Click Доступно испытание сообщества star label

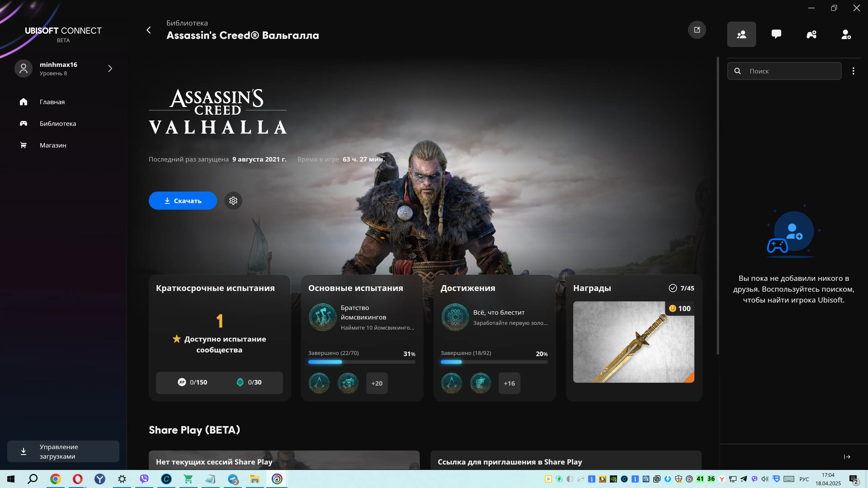pyautogui.click(x=219, y=345)
